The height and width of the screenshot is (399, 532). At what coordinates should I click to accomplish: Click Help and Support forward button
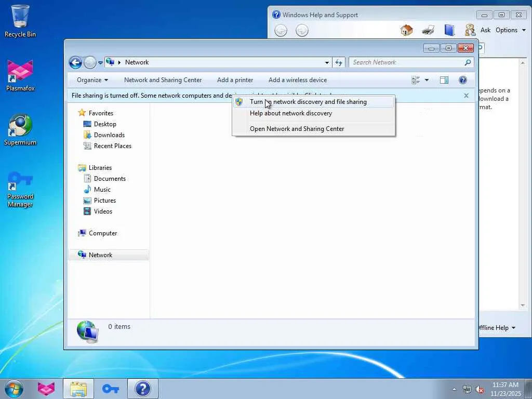pos(302,31)
